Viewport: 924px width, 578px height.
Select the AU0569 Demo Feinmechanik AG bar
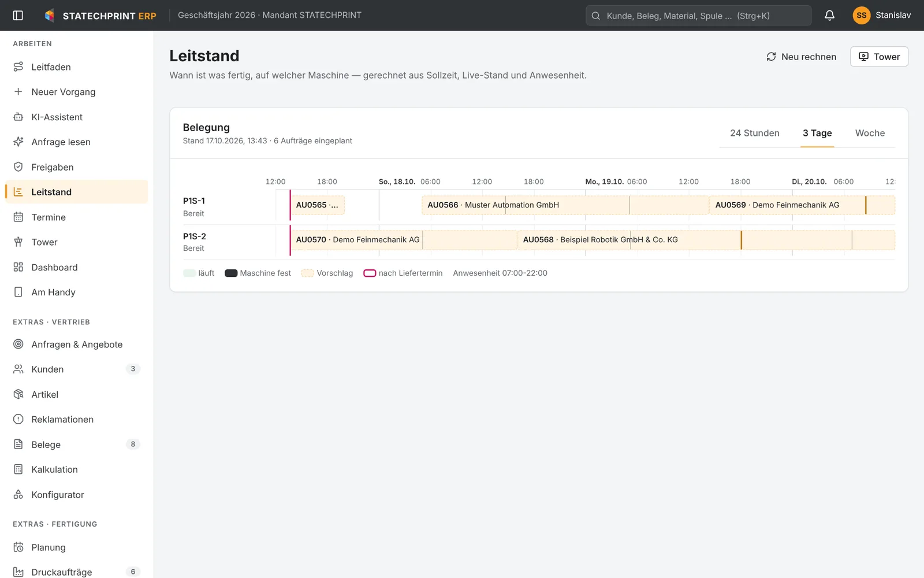click(x=802, y=205)
